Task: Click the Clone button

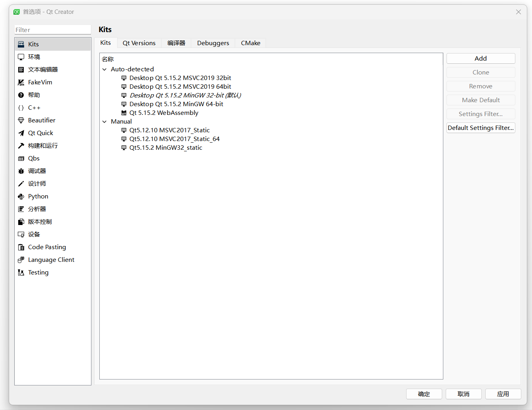Action: point(481,72)
